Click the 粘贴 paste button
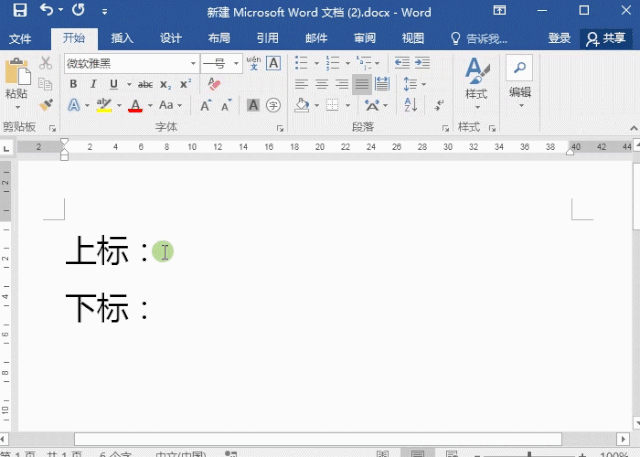Screen dimensions: 640x457 tap(17, 83)
